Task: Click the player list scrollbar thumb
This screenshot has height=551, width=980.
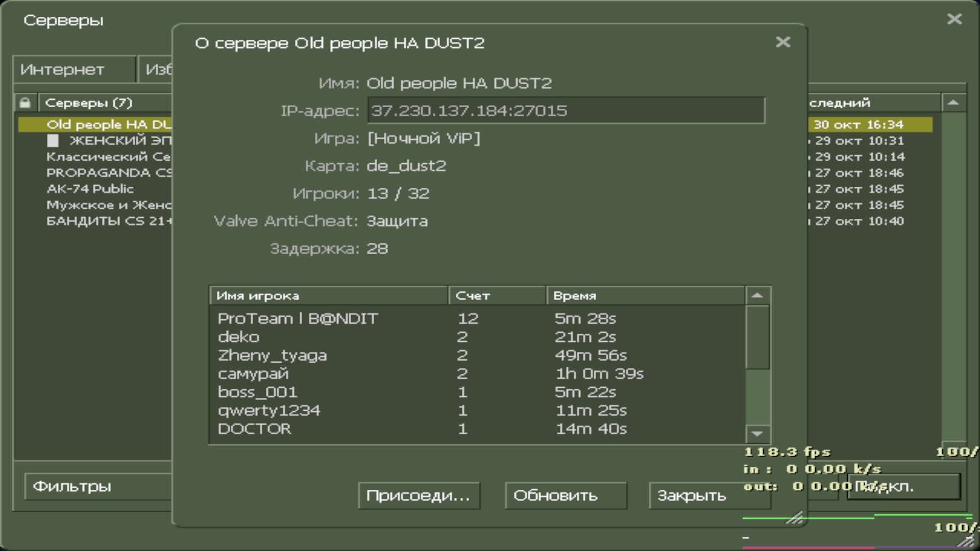Action: [x=757, y=337]
